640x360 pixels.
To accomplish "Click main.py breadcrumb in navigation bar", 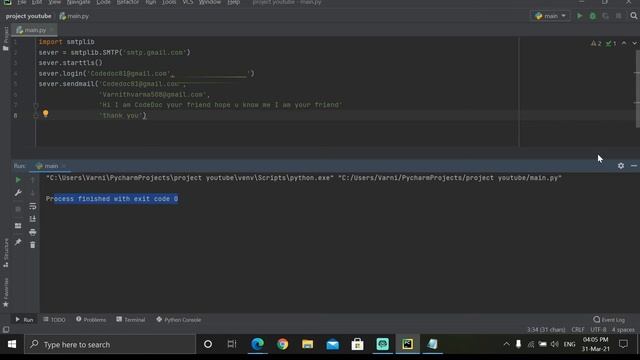I will pos(74,16).
